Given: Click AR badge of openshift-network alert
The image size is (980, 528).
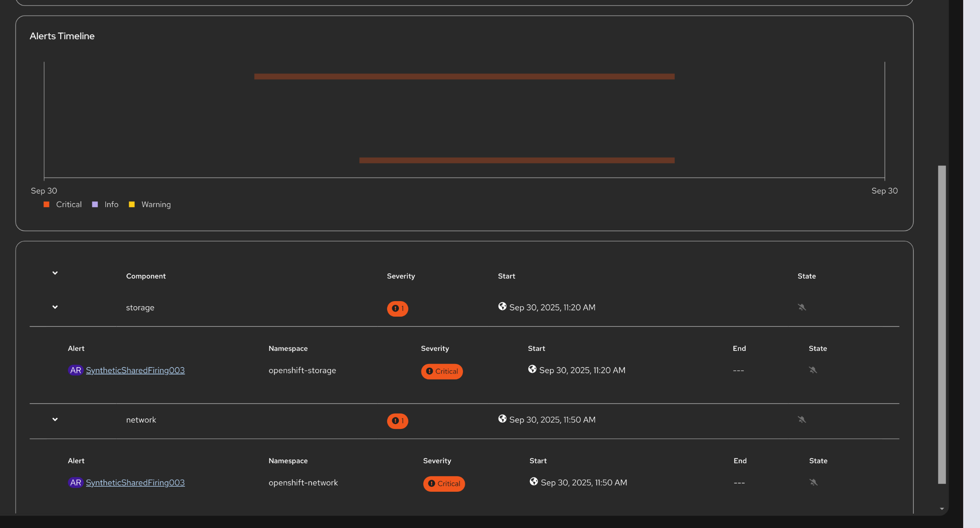Looking at the screenshot, I should pyautogui.click(x=75, y=482).
